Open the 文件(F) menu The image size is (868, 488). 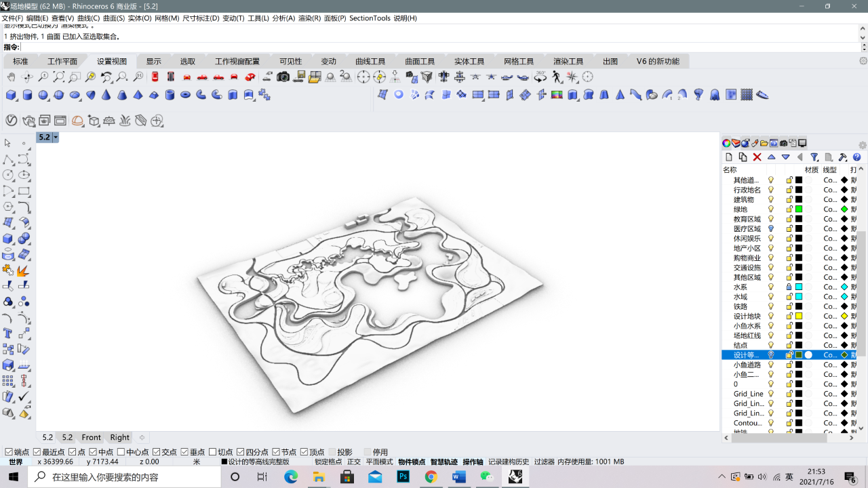pyautogui.click(x=12, y=18)
